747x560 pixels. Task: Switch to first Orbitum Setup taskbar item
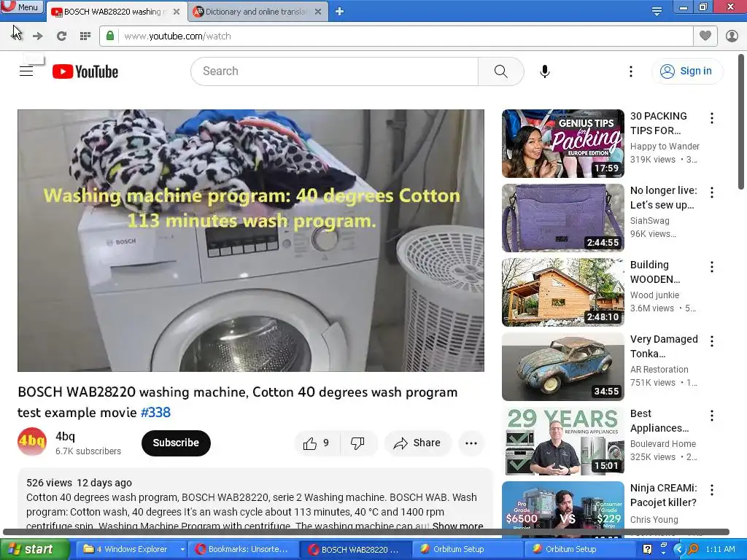(x=466, y=549)
